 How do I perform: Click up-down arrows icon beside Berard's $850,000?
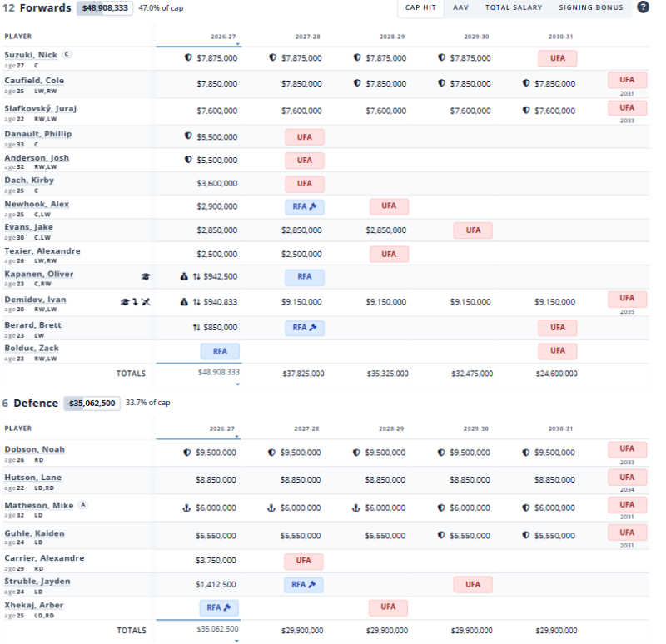[196, 327]
